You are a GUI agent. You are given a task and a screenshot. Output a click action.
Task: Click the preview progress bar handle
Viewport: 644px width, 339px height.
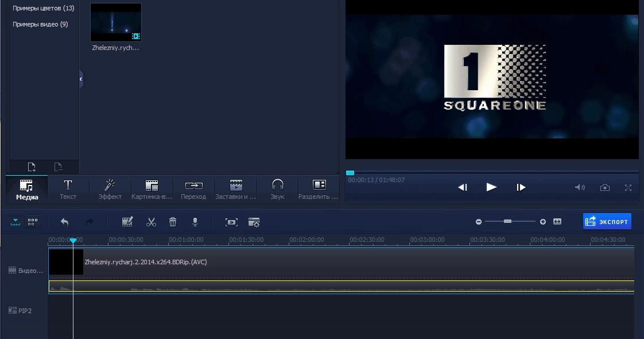(350, 173)
